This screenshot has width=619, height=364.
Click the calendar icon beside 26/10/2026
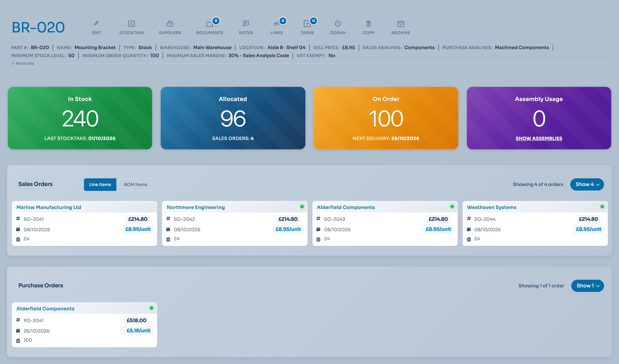click(x=18, y=331)
